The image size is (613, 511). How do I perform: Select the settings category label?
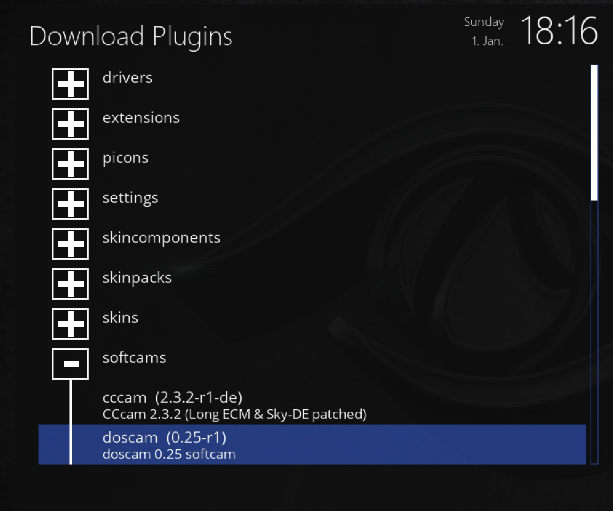[x=130, y=198]
